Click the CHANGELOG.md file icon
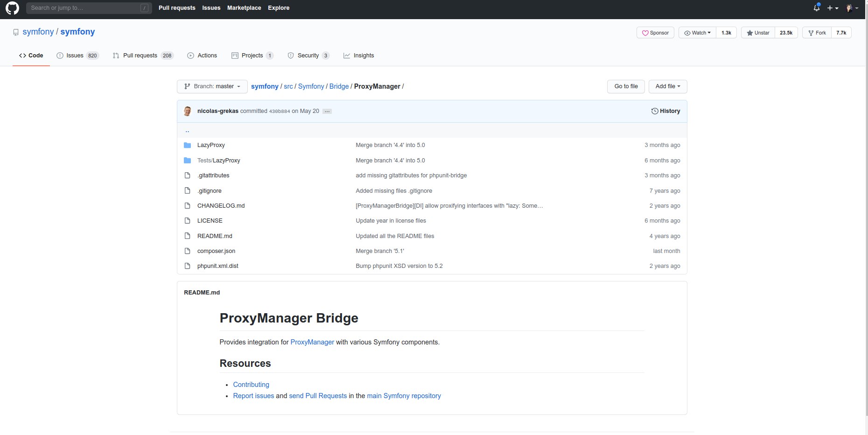868x435 pixels. point(188,205)
